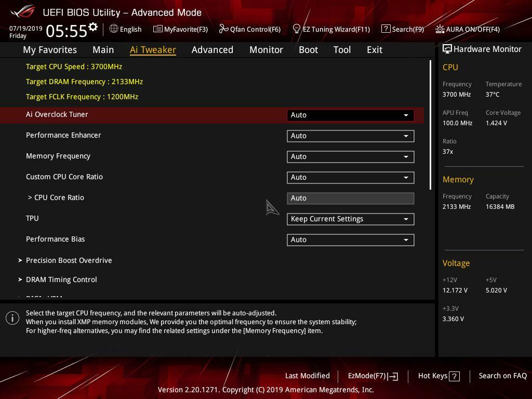
Task: Click the Hardware Monitor screen icon
Action: pyautogui.click(x=447, y=49)
